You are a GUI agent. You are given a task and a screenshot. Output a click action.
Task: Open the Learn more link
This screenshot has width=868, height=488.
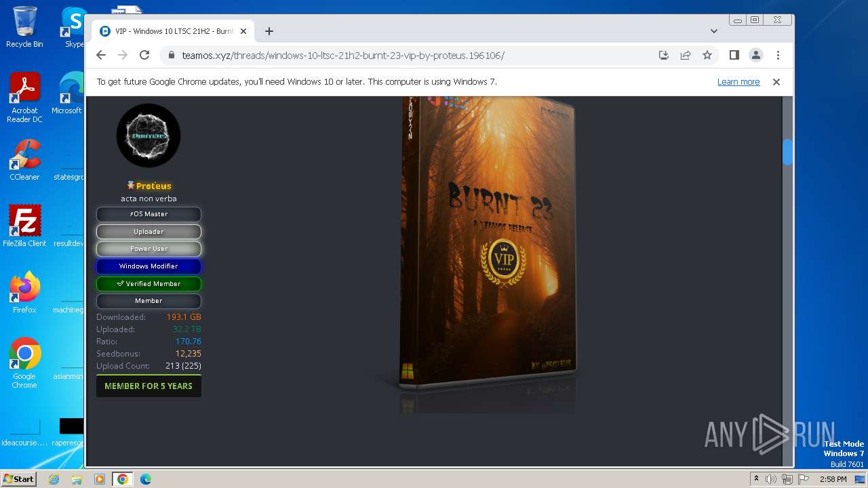[738, 82]
